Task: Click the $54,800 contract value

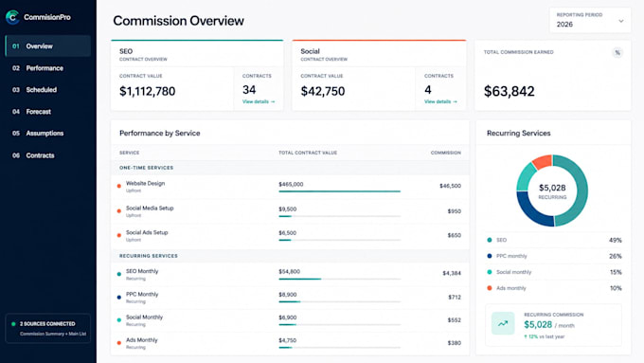Action: (289, 271)
